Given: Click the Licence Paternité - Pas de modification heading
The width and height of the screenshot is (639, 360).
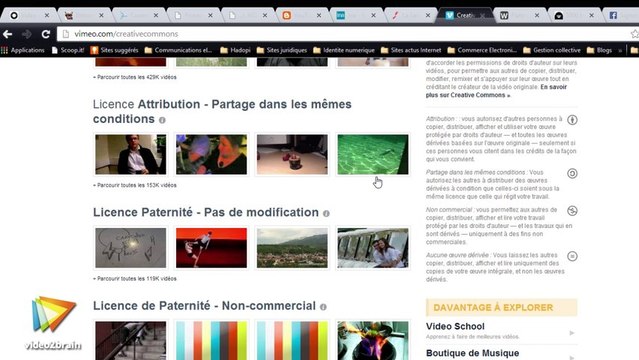Looking at the screenshot, I should click(206, 212).
